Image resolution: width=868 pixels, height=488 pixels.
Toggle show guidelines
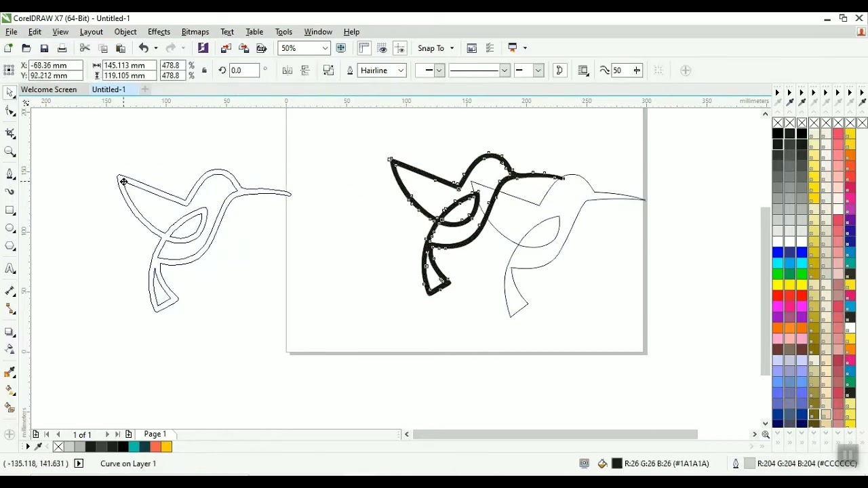(x=400, y=48)
